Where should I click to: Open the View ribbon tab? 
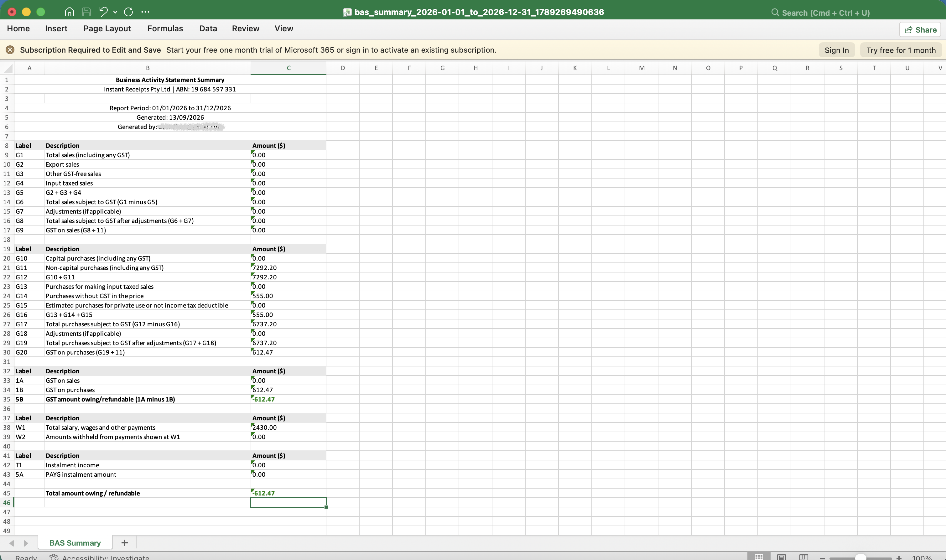[284, 29]
